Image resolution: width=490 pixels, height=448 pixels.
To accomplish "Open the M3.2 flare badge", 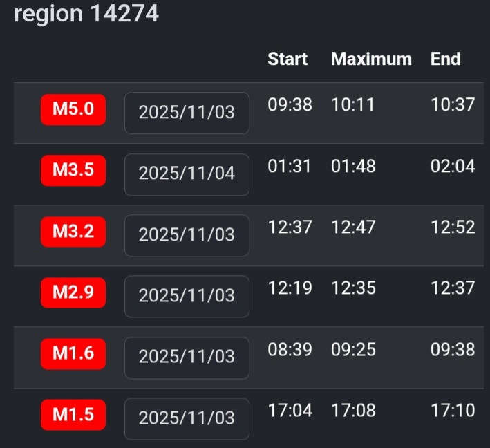I will 73,232.
